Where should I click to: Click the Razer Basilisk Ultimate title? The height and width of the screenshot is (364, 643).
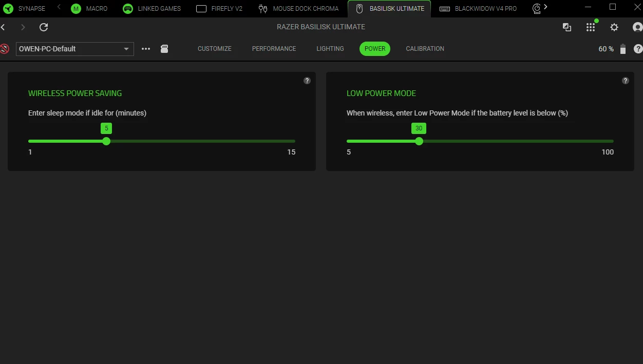pyautogui.click(x=321, y=27)
